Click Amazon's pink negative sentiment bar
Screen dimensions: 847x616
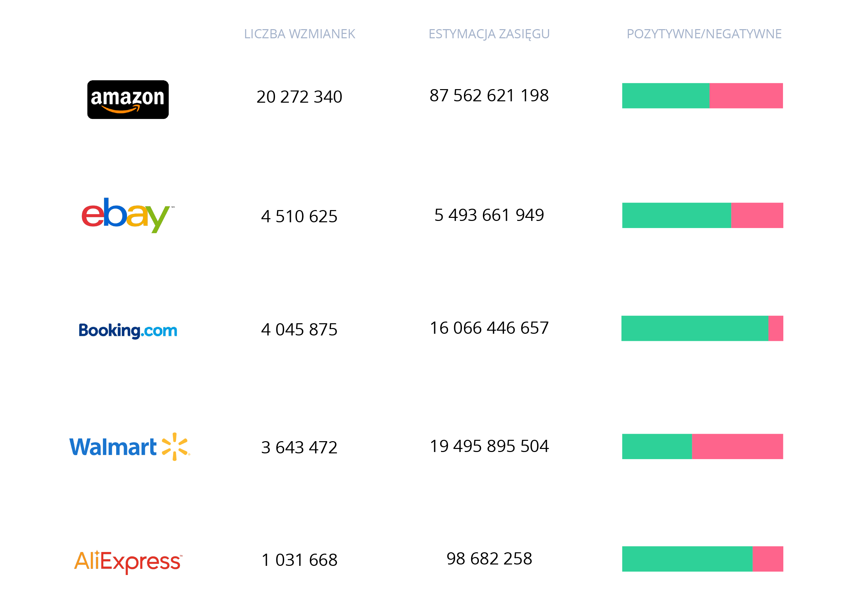pos(745,96)
